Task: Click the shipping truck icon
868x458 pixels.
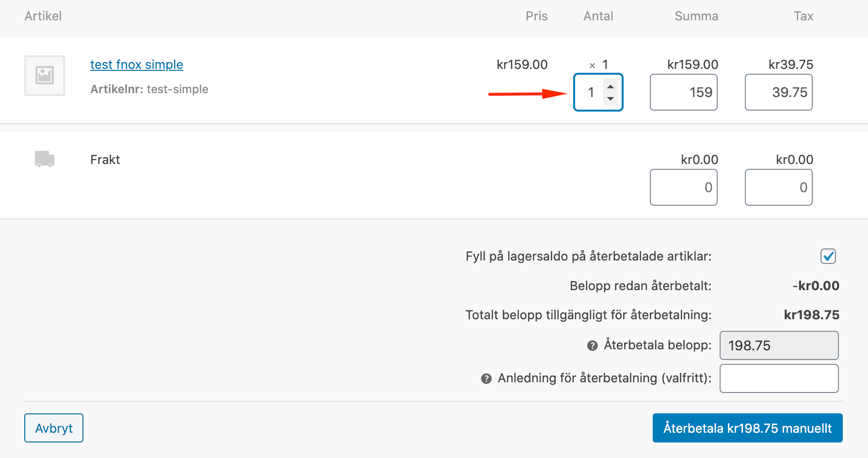Action: pos(45,159)
